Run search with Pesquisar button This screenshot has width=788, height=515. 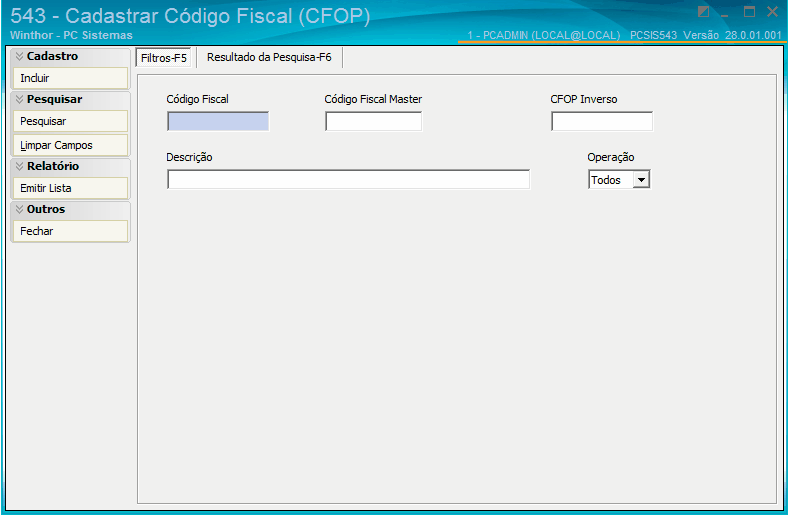coord(70,121)
